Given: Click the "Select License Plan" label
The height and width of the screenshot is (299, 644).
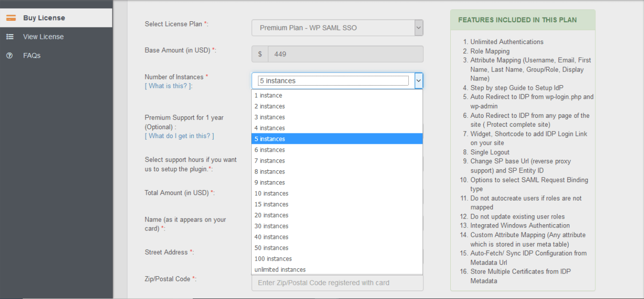Looking at the screenshot, I should coord(176,24).
